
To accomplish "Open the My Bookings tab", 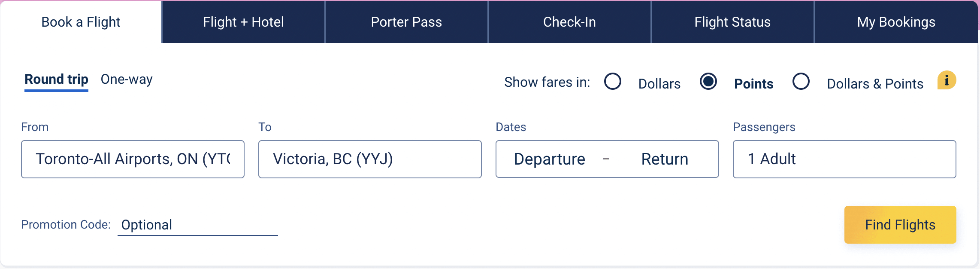I will click(x=896, y=22).
